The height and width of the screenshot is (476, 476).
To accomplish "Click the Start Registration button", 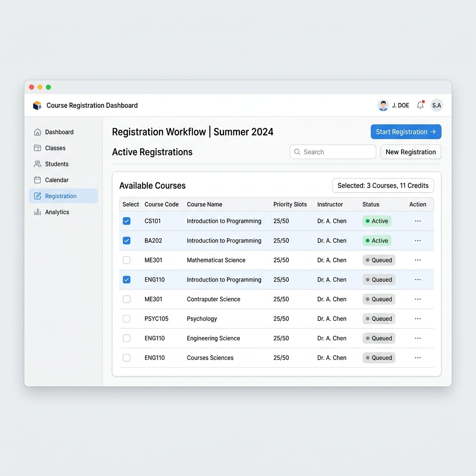I will click(406, 132).
